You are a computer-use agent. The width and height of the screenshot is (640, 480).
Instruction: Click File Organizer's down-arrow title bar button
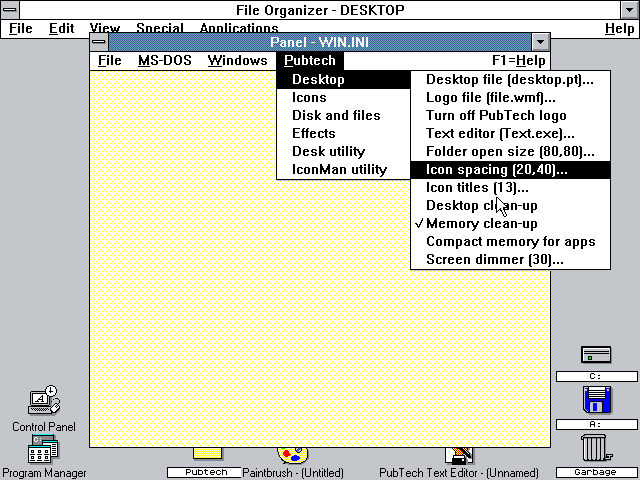pyautogui.click(x=630, y=9)
